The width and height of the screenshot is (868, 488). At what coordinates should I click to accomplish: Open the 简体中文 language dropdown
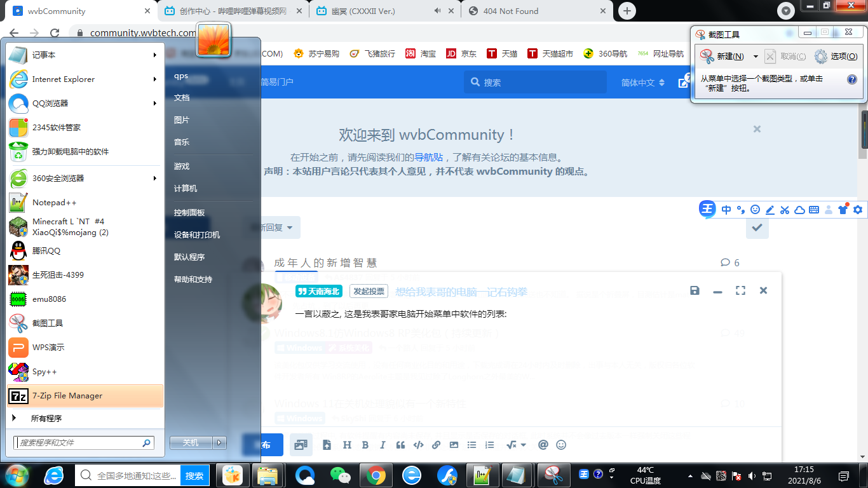coord(643,83)
